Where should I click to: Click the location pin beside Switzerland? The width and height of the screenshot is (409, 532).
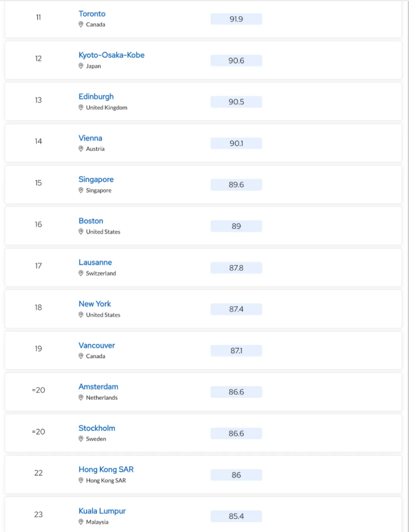click(81, 273)
